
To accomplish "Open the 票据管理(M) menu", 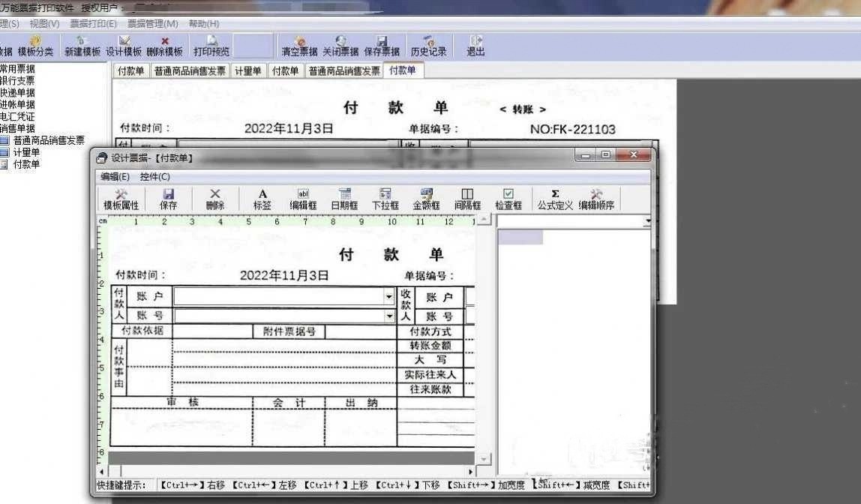I will tap(153, 23).
